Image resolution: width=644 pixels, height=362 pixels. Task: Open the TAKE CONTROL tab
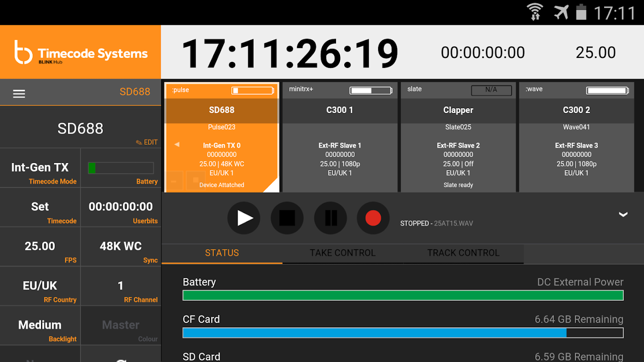[343, 253]
